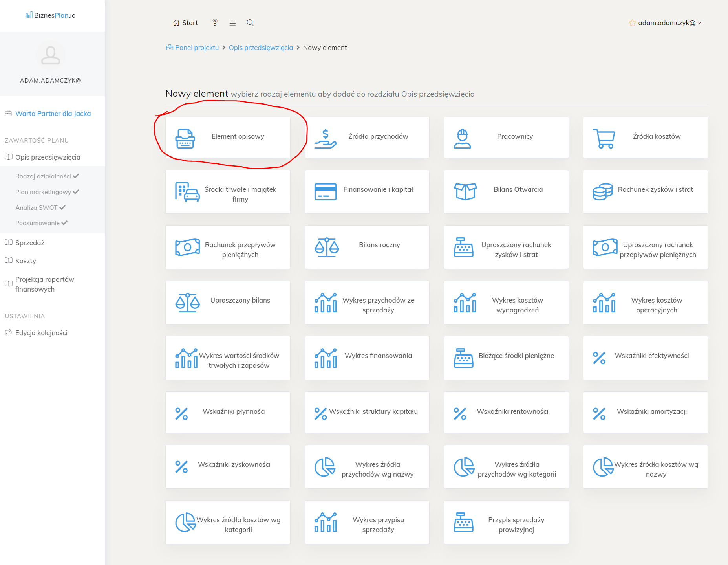Click the Wskaźniki efektywności percent icon

coord(599,358)
